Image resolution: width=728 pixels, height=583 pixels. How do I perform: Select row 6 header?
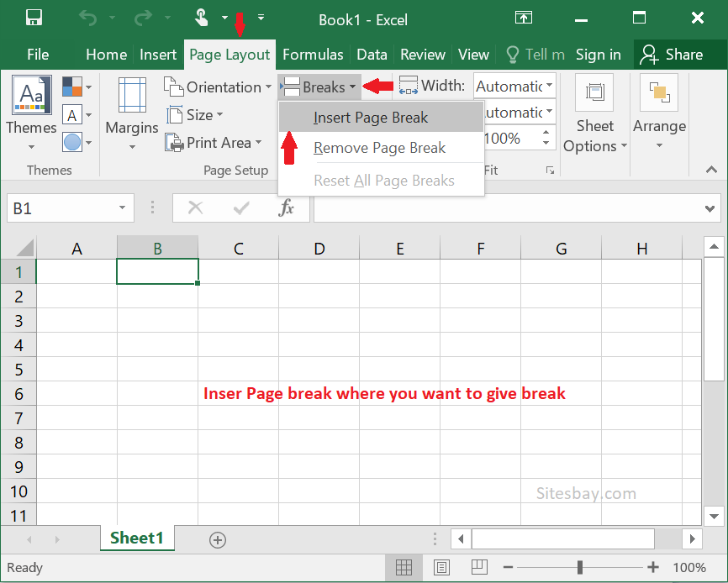tap(18, 394)
